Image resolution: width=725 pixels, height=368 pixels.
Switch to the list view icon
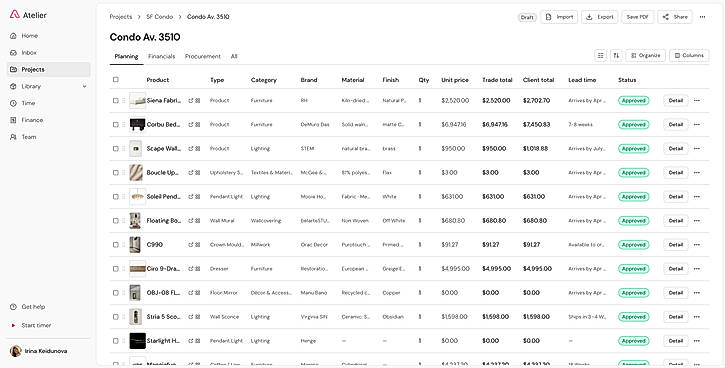(600, 55)
